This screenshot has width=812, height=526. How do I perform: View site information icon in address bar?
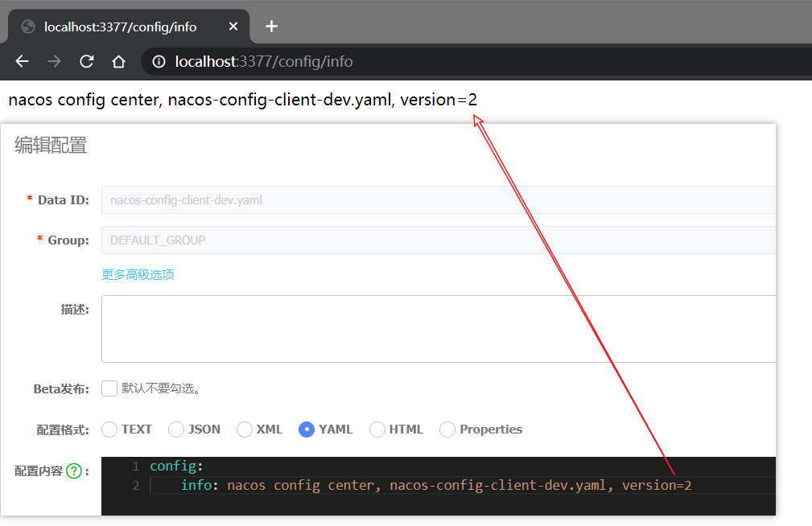click(x=159, y=62)
